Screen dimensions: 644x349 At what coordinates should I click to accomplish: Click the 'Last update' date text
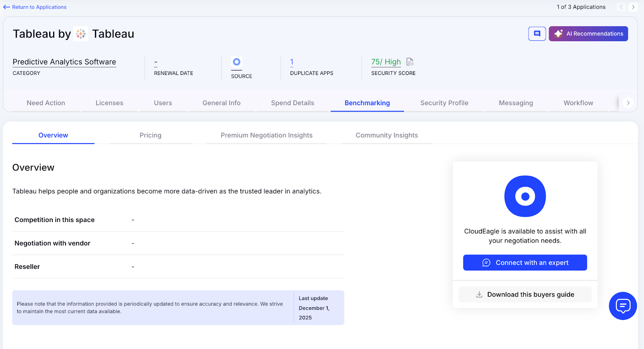pos(314,308)
